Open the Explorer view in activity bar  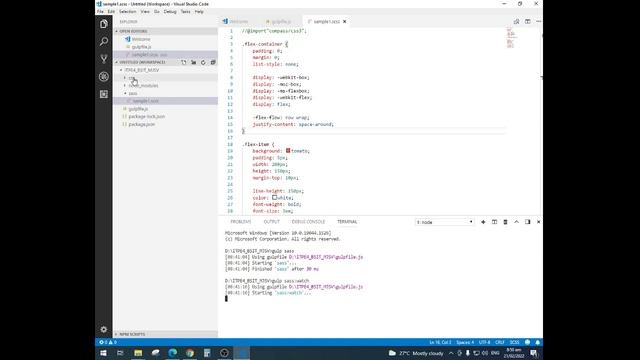(x=104, y=24)
